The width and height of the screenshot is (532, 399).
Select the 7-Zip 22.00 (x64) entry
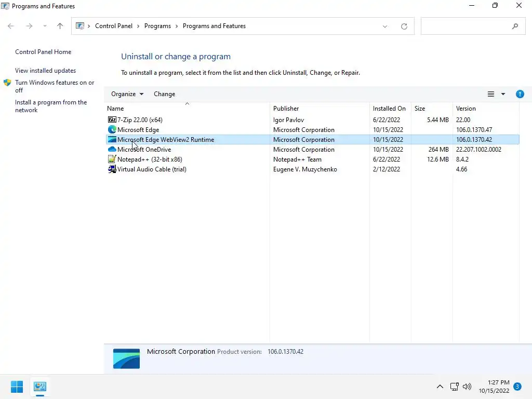(140, 120)
